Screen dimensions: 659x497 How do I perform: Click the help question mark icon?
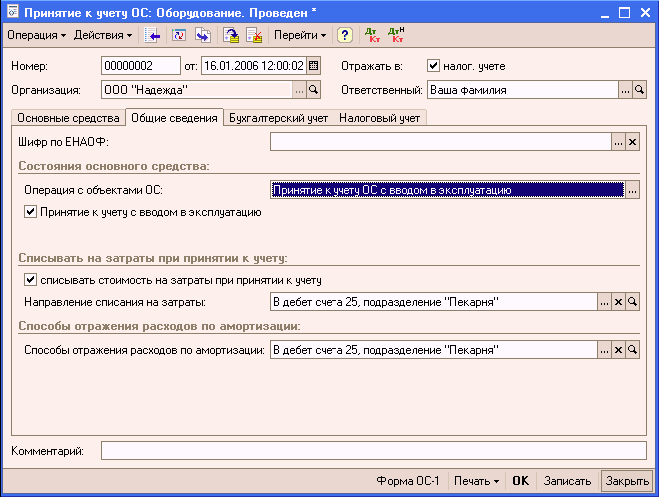(345, 35)
